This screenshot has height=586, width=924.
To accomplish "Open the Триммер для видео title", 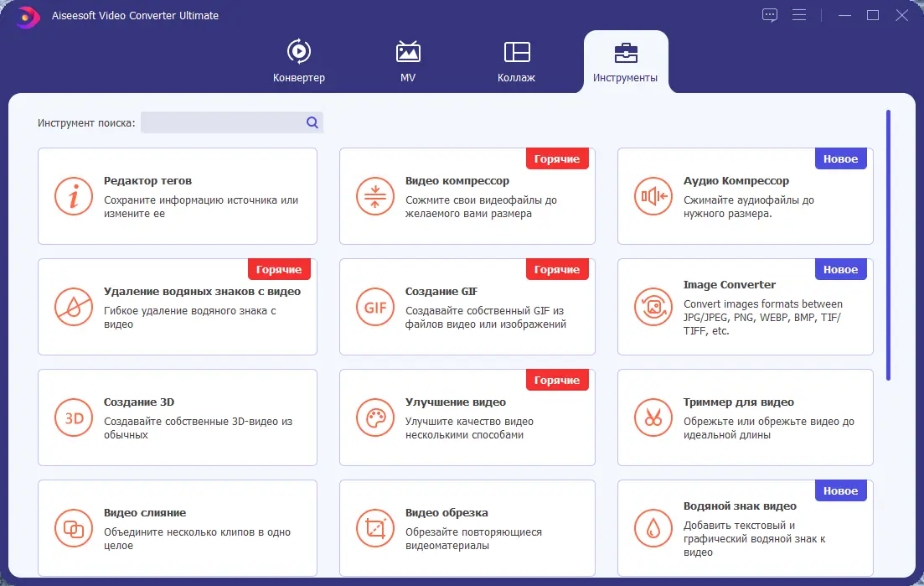I will tap(739, 402).
